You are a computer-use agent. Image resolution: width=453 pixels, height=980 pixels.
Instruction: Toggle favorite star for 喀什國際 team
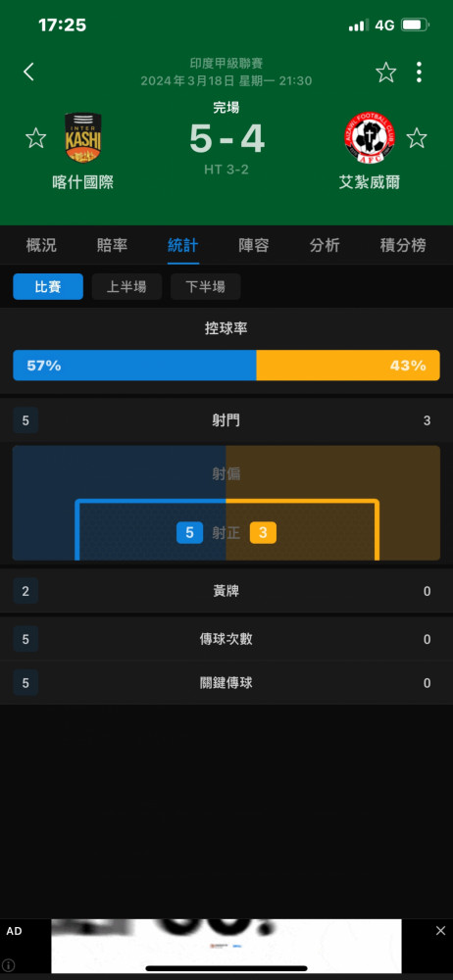click(35, 138)
